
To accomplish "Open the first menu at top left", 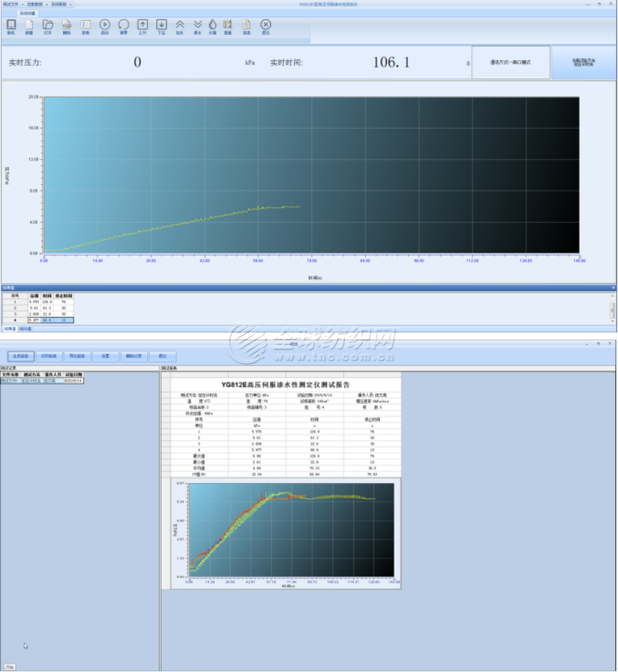I will (13, 4).
